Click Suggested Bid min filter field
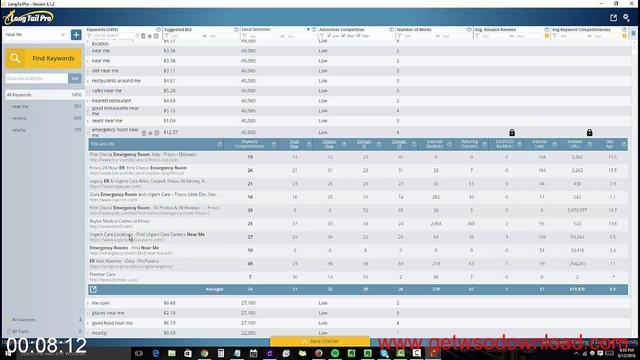Screen dimensions: 640x360 click(x=184, y=36)
